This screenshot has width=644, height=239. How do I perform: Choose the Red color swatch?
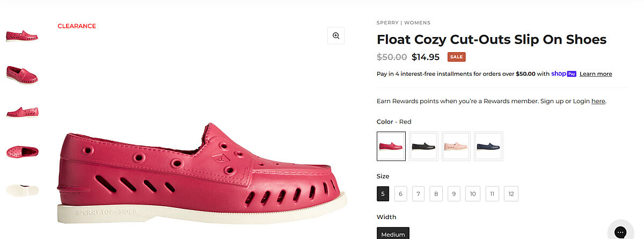(x=391, y=146)
